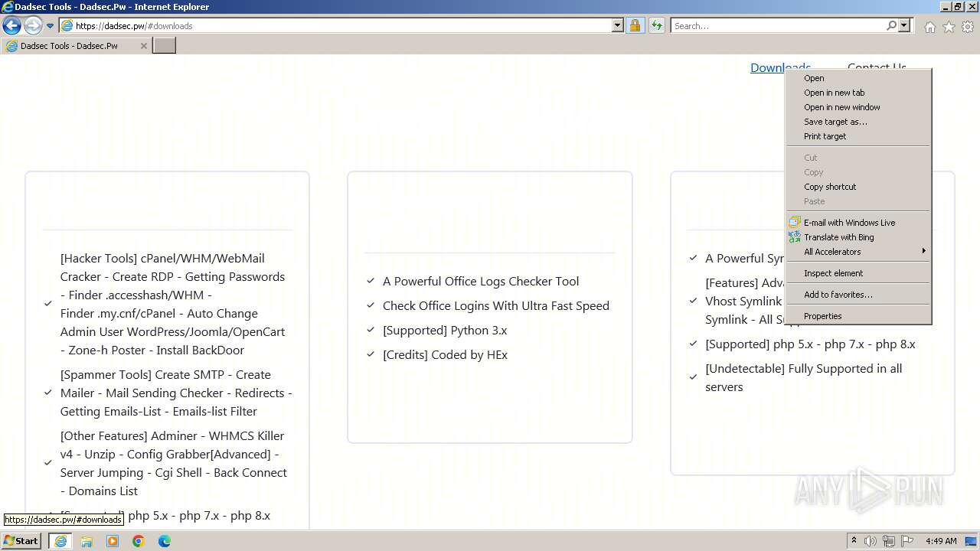Choose Add to favorites entry
The height and width of the screenshot is (551, 980).
pyautogui.click(x=838, y=295)
